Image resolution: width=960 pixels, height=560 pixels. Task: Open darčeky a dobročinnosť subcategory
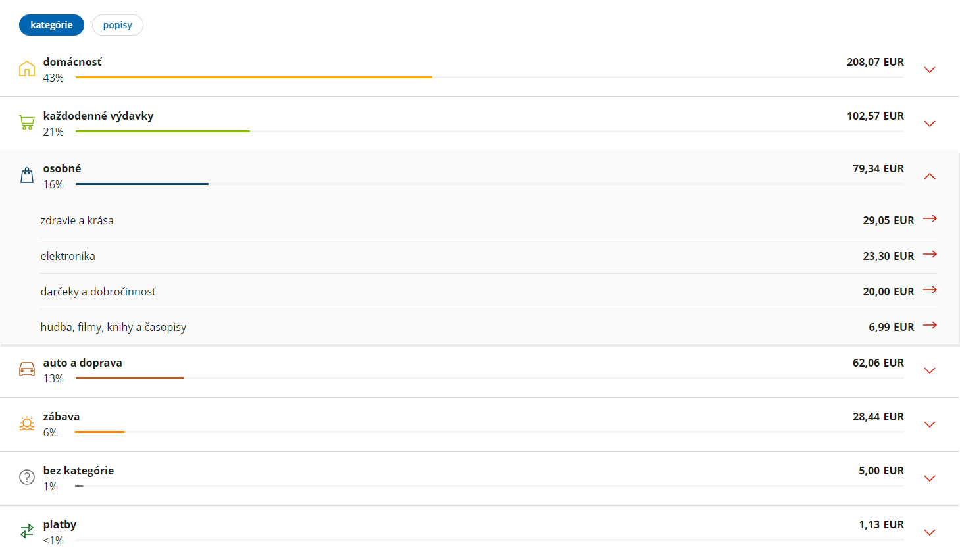[x=489, y=292]
